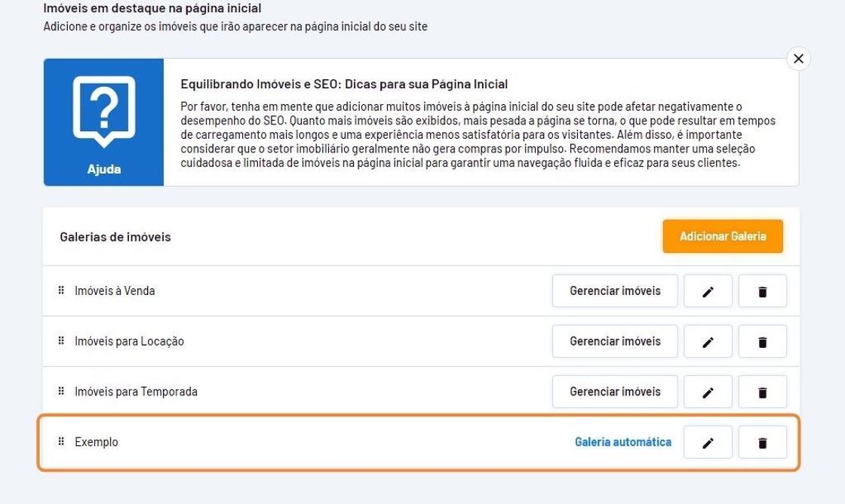
Task: Delete the Imóveis para Locação gallery
Action: point(762,342)
